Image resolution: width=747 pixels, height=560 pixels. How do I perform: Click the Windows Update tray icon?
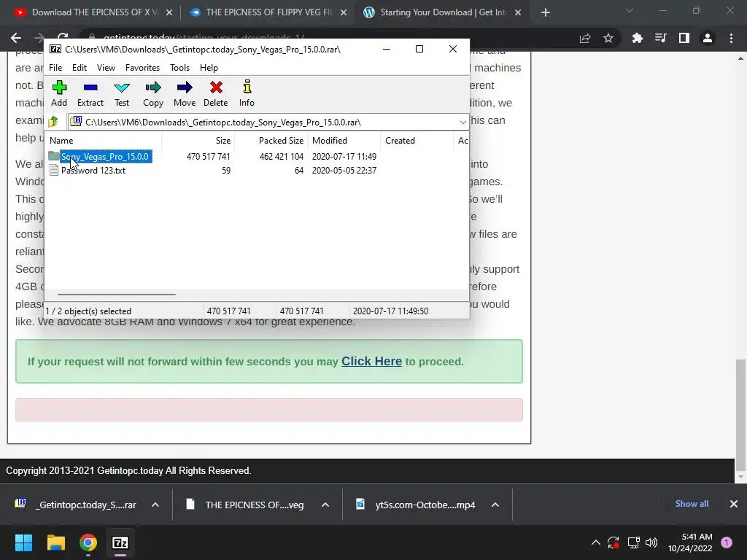point(614,542)
